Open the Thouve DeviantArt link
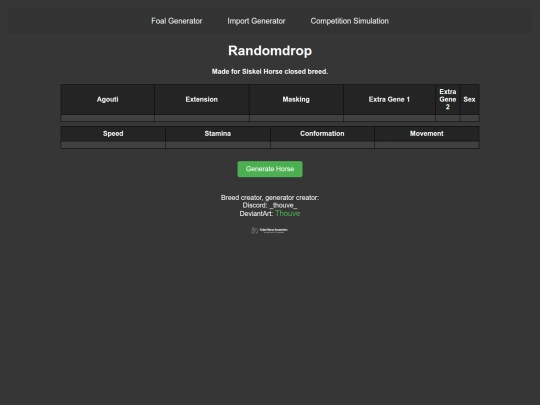This screenshot has width=540, height=405. click(288, 214)
